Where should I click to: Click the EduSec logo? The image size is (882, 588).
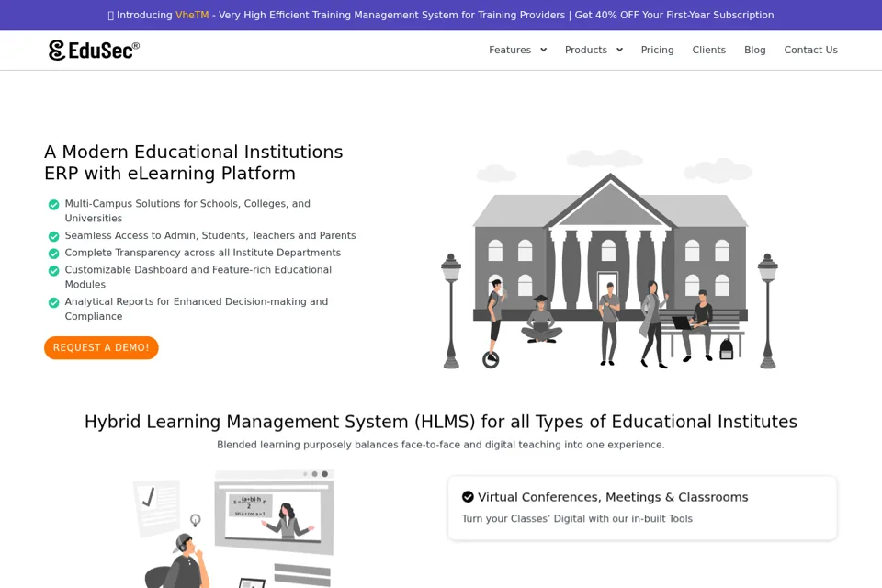tap(94, 51)
